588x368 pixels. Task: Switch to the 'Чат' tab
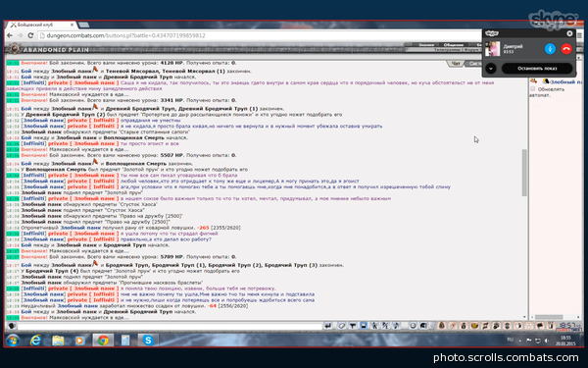pos(456,64)
